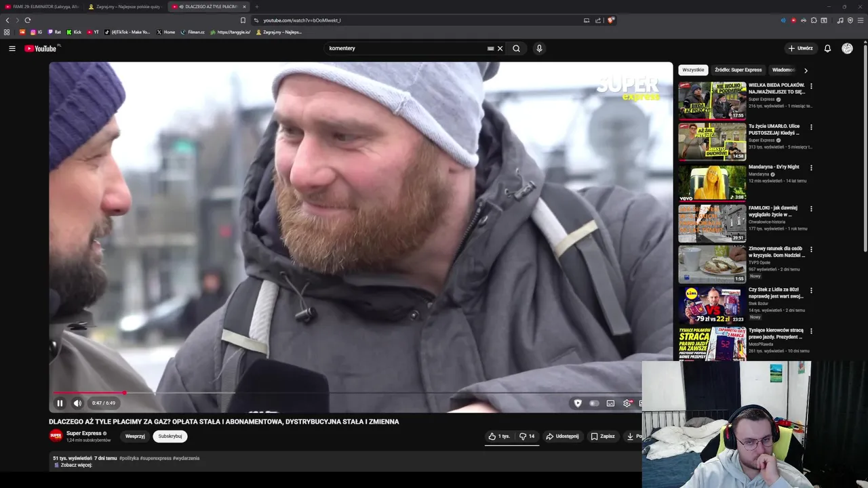Bookmark this page icon near address bar

[x=243, y=20]
